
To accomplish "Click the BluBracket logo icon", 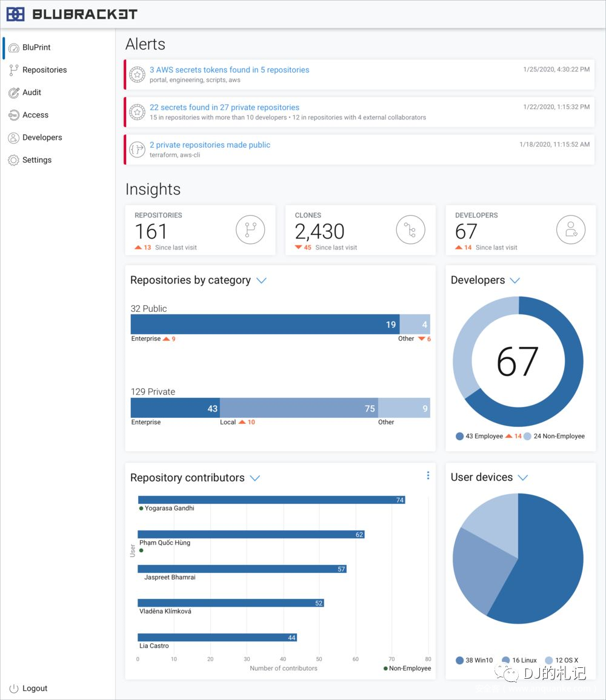I will tap(15, 14).
